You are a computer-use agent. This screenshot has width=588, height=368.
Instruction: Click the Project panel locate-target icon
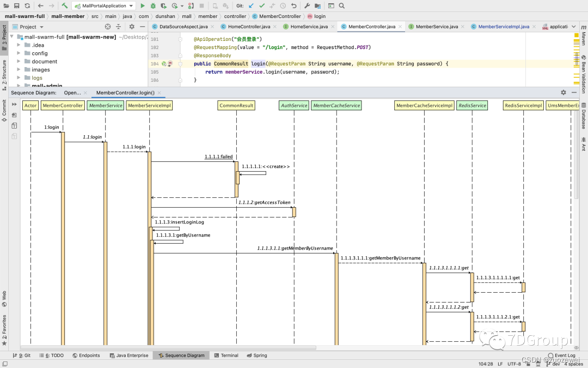pyautogui.click(x=108, y=27)
